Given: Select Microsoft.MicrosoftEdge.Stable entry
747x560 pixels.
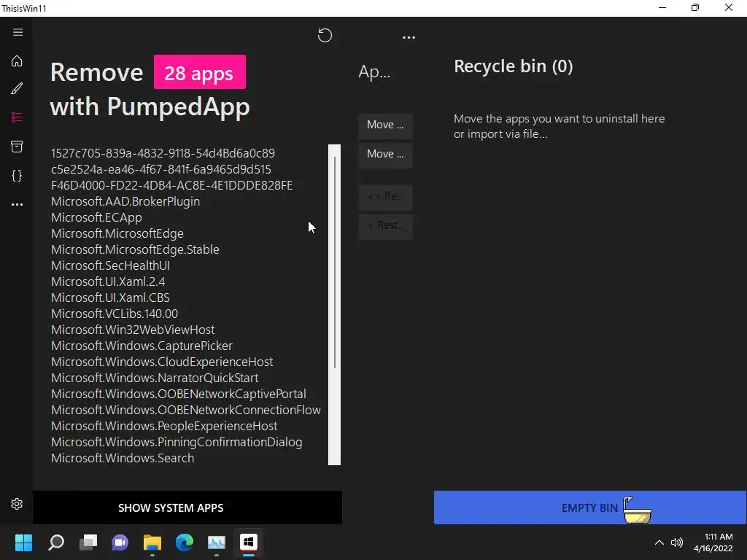Looking at the screenshot, I should (135, 249).
